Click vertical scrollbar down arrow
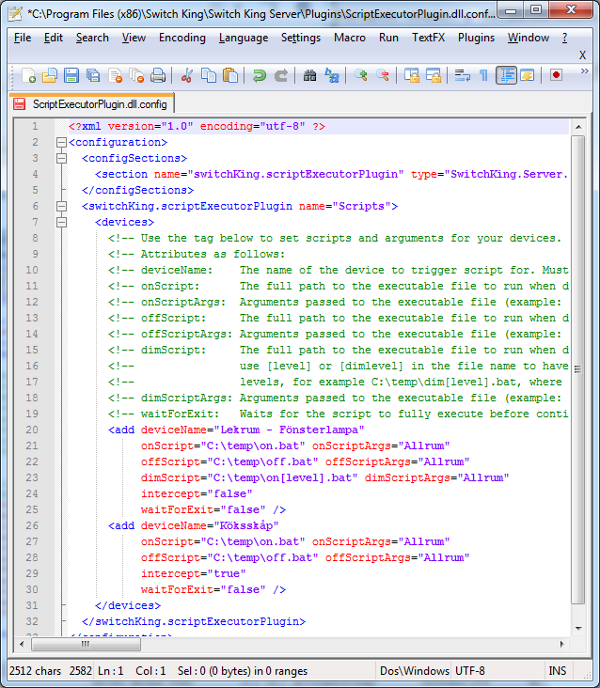Image resolution: width=600 pixels, height=688 pixels. 578,628
